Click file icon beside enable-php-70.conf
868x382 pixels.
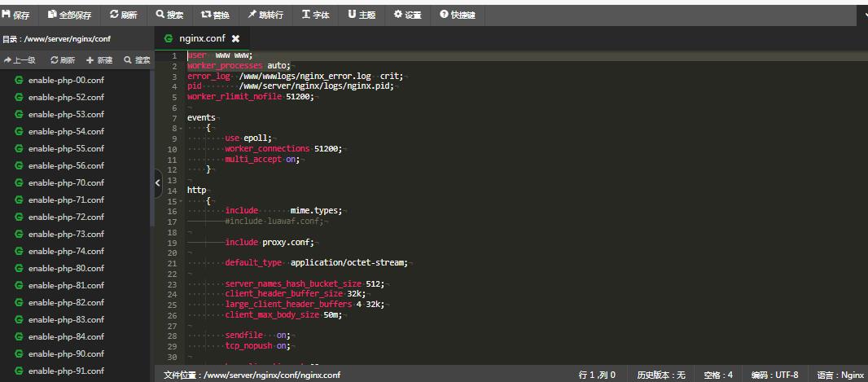pos(19,182)
